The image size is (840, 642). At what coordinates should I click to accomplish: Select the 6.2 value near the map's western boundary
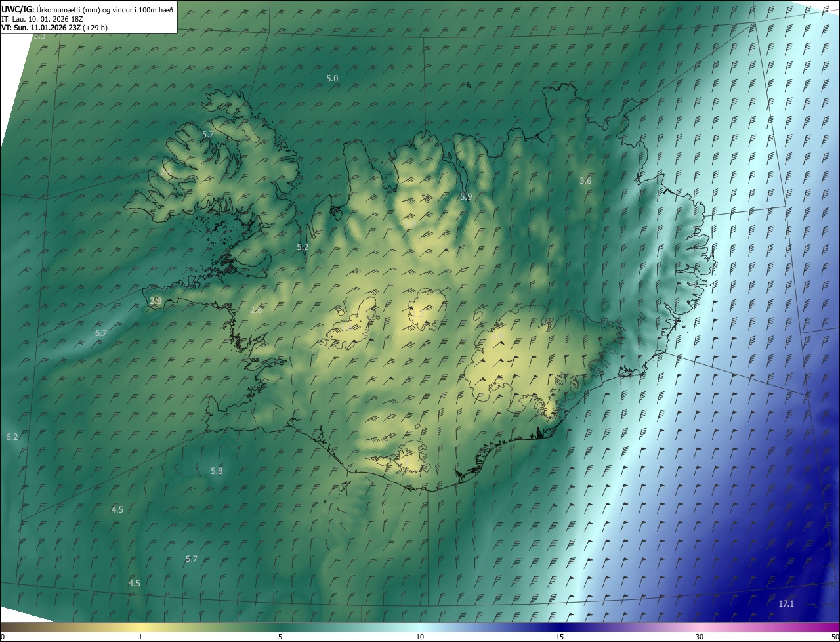click(12, 437)
